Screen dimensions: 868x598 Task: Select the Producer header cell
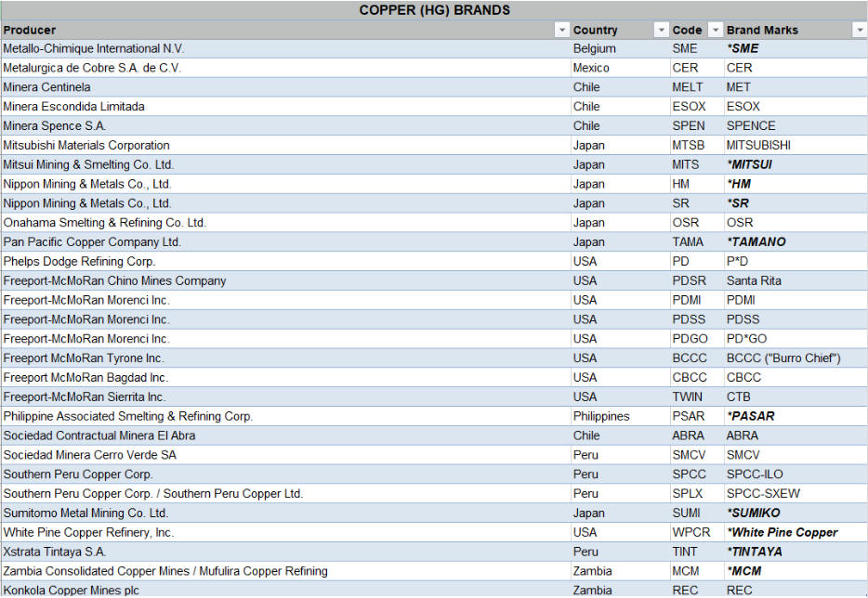(x=285, y=30)
